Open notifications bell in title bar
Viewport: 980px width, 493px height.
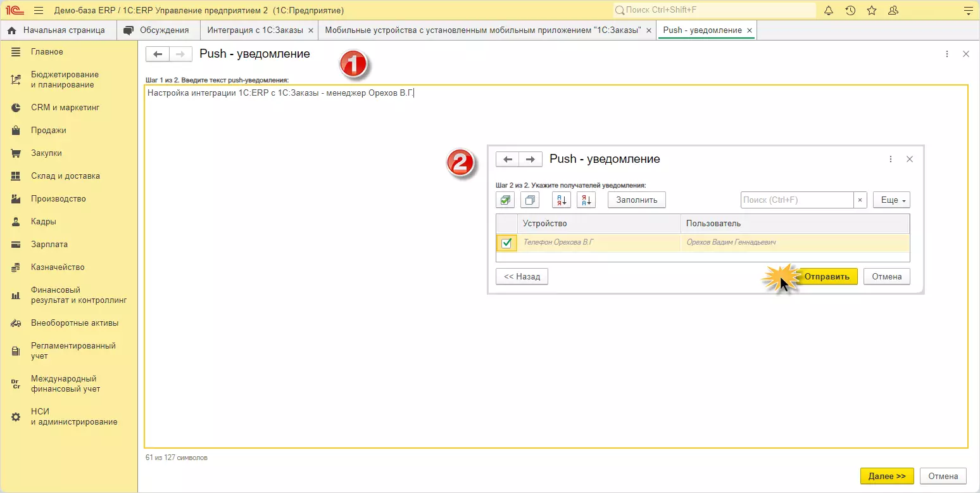829,11
